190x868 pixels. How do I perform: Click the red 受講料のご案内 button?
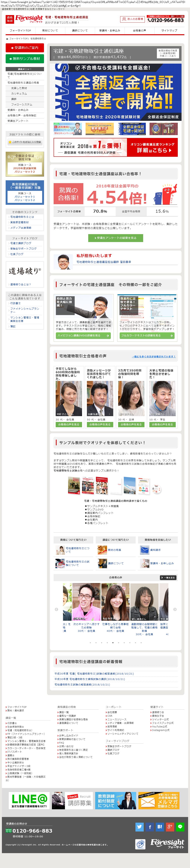click(25, 48)
